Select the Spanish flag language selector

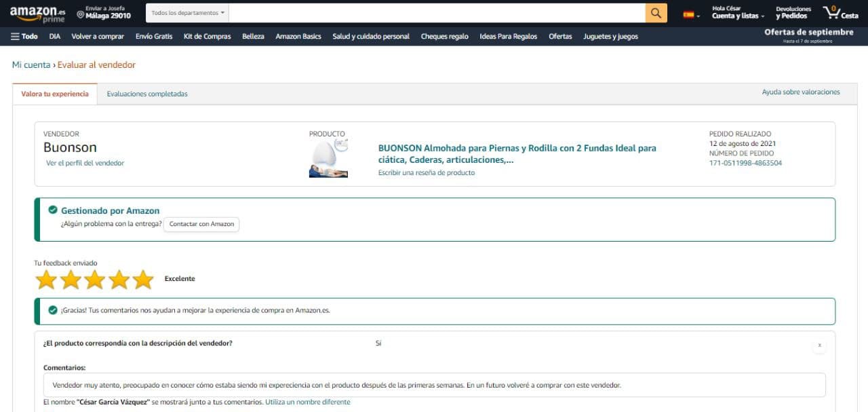(x=691, y=14)
